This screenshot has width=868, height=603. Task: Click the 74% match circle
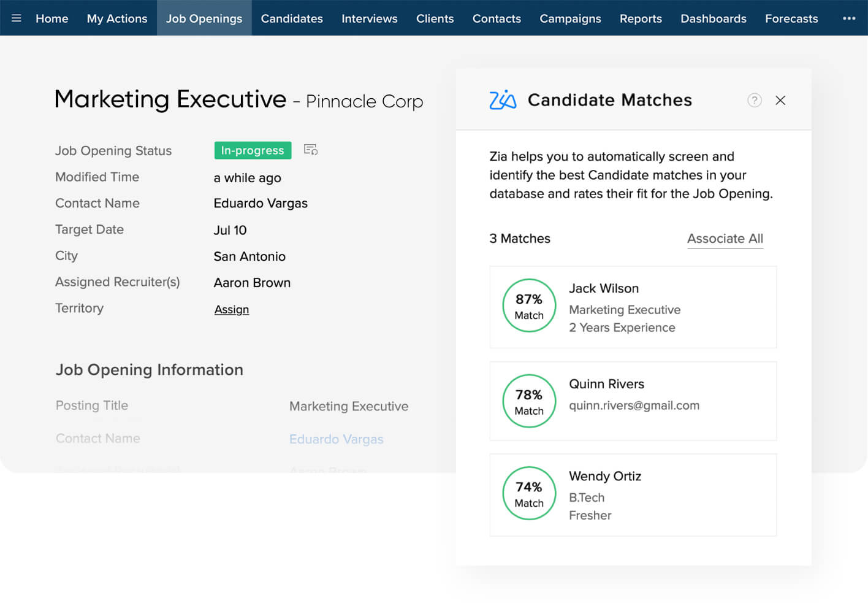tap(529, 493)
